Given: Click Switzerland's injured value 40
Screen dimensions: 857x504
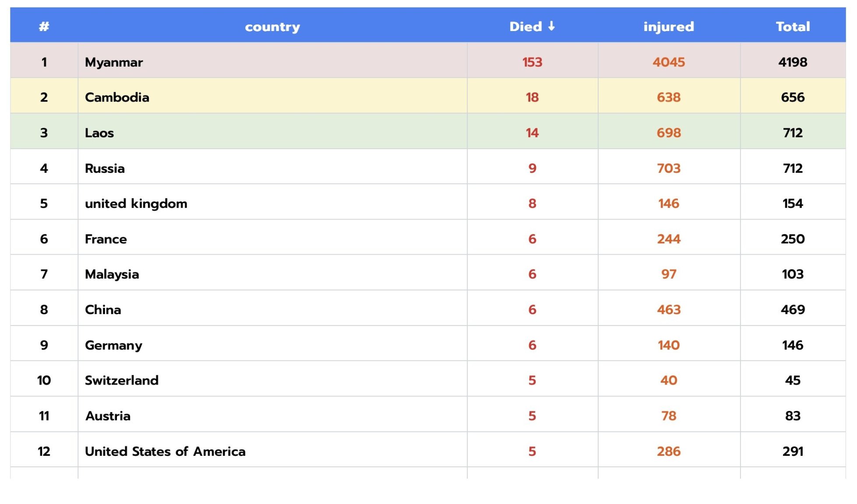Looking at the screenshot, I should click(x=669, y=380).
